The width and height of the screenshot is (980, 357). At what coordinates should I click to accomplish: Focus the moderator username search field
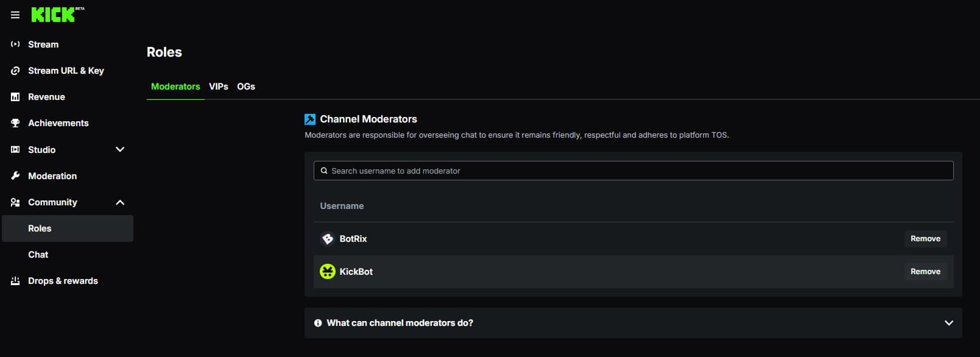(633, 171)
